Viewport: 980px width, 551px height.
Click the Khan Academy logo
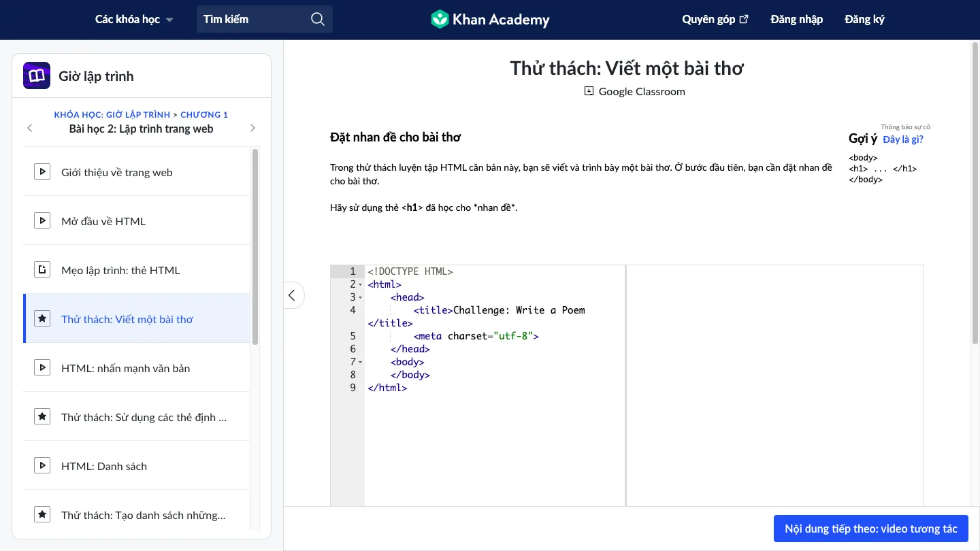pyautogui.click(x=490, y=19)
